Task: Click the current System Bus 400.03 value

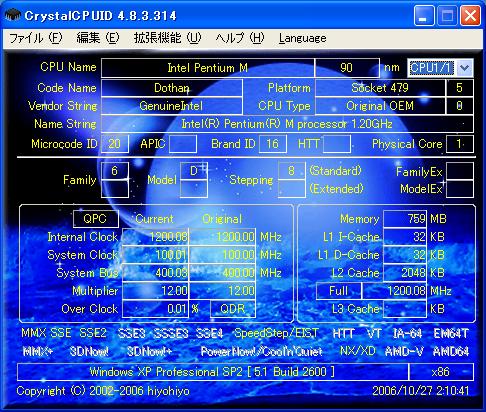Action: coord(156,273)
